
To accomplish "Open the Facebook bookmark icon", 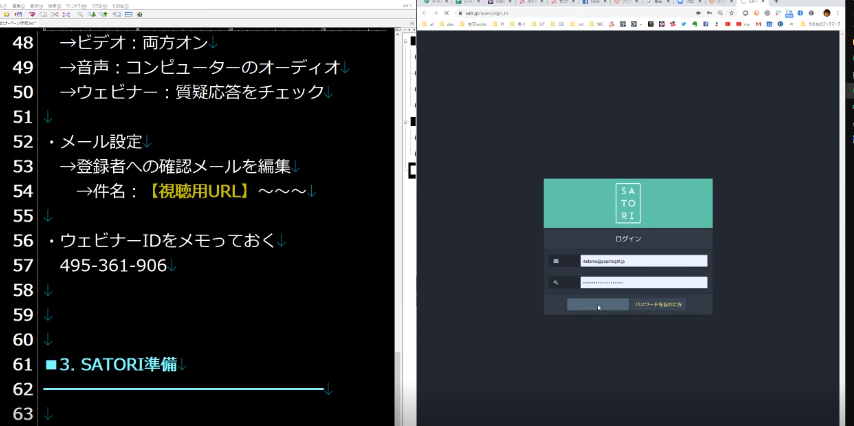I will [705, 23].
